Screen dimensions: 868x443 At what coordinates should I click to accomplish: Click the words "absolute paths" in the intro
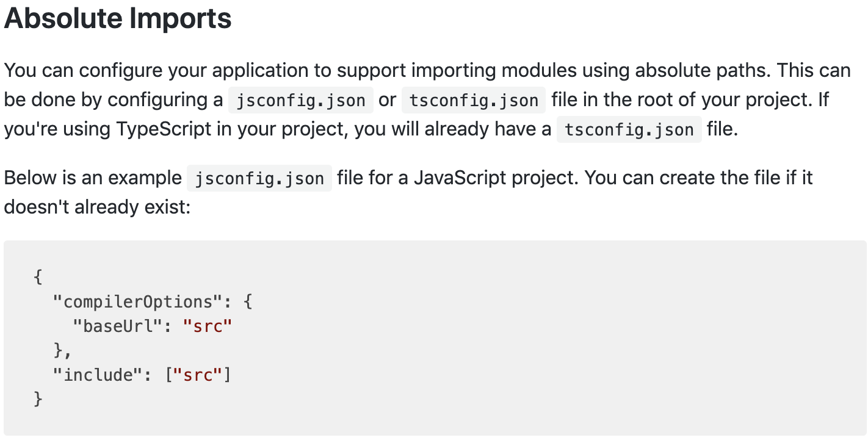coord(704,71)
